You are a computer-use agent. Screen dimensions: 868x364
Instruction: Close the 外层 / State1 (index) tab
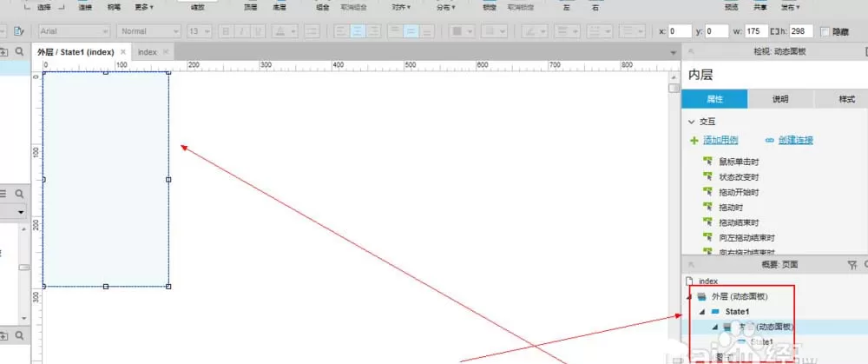pyautogui.click(x=123, y=52)
